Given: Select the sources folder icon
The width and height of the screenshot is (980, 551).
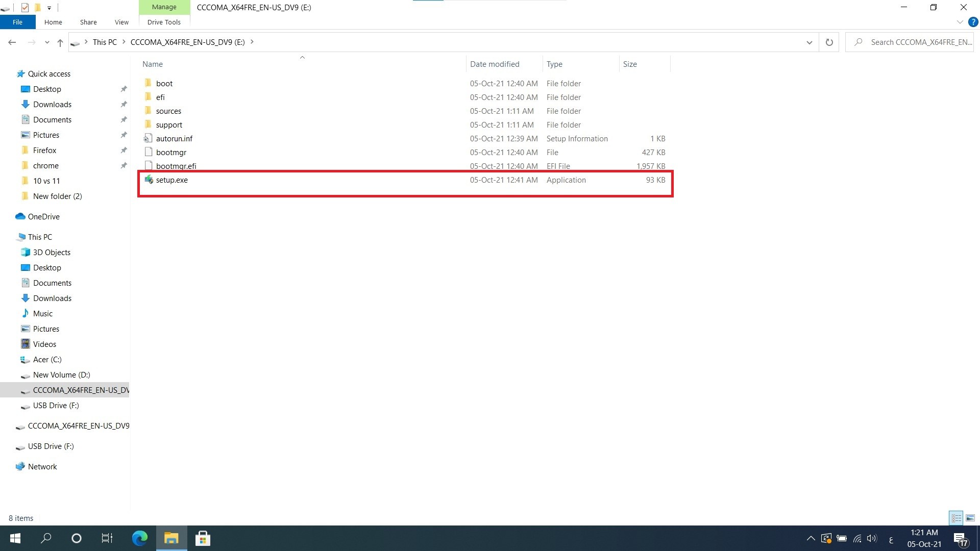Looking at the screenshot, I should point(148,111).
